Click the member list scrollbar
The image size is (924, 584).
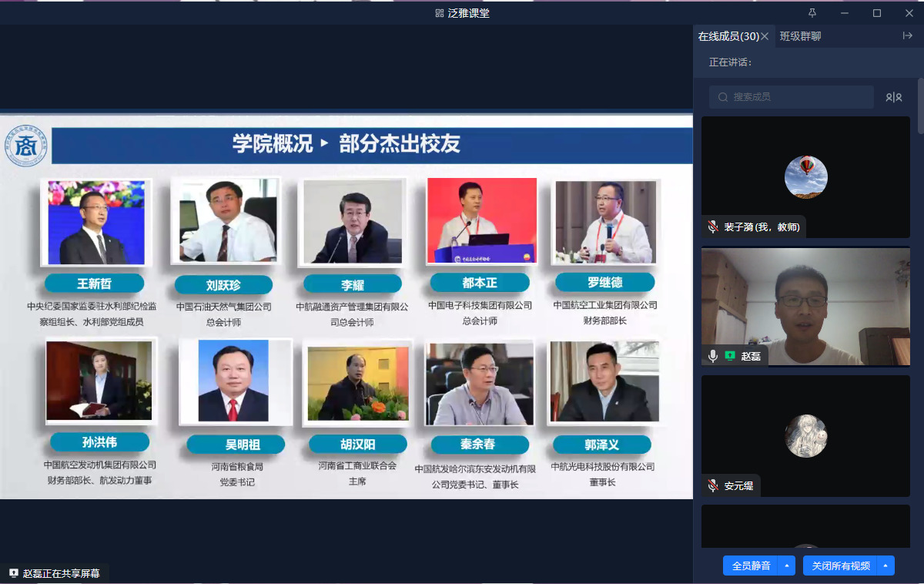pos(920,108)
